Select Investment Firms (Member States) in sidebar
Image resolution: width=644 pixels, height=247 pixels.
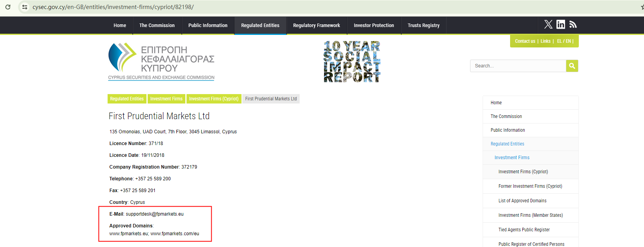click(x=531, y=215)
